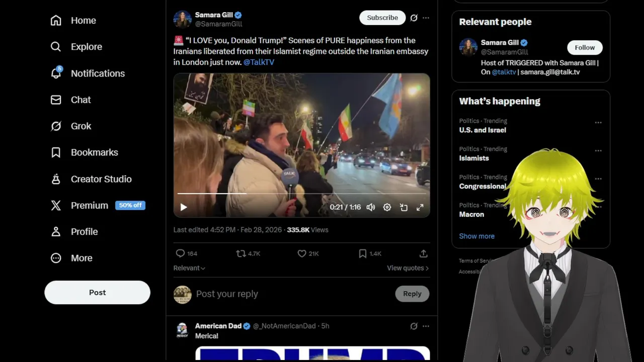The height and width of the screenshot is (362, 644).
Task: Open more options for Islamists trend
Action: tap(598, 151)
